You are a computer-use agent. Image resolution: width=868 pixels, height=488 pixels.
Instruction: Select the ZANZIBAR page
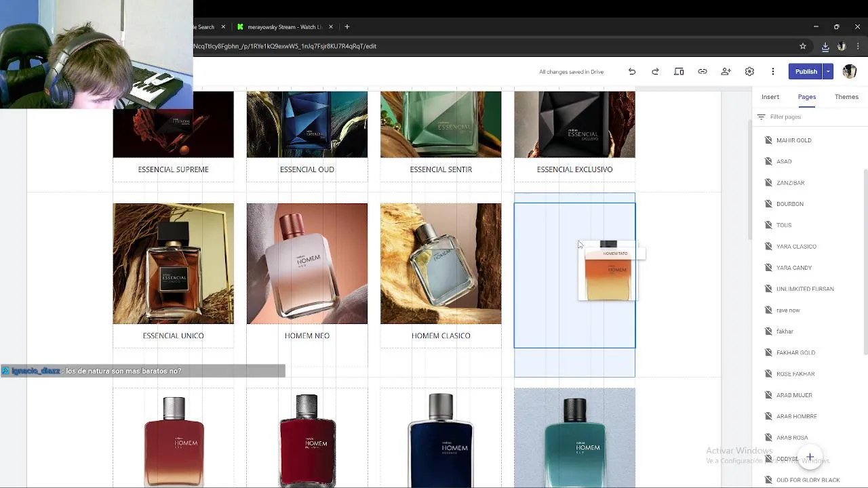click(x=790, y=183)
